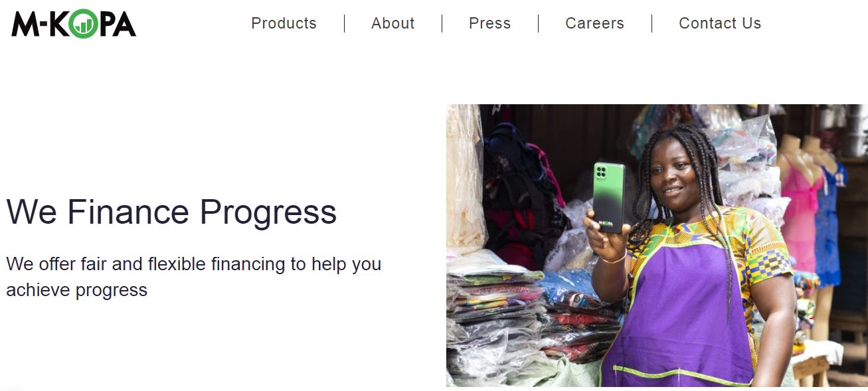Click the navigation bar's Careers label

pyautogui.click(x=594, y=23)
